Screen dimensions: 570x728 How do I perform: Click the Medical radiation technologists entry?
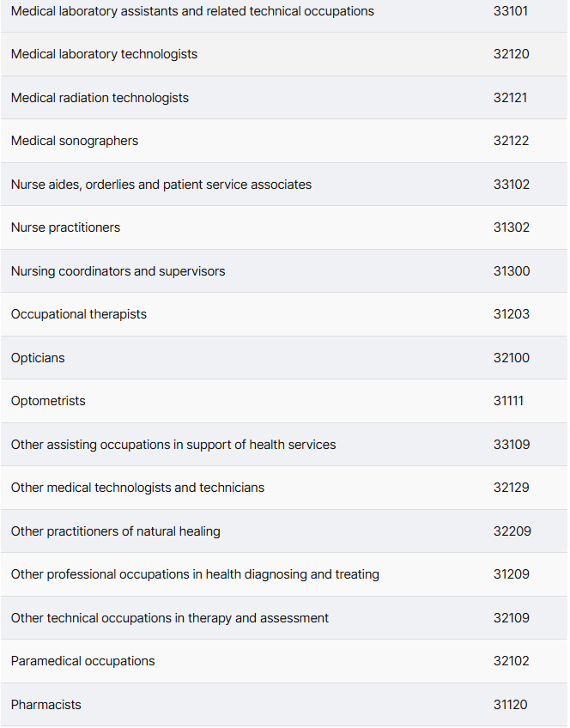click(100, 98)
